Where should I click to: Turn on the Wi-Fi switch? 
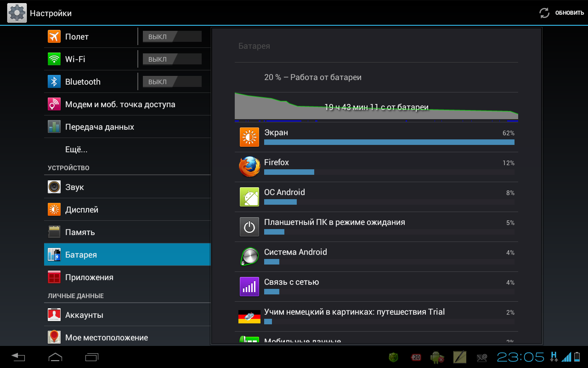(172, 59)
